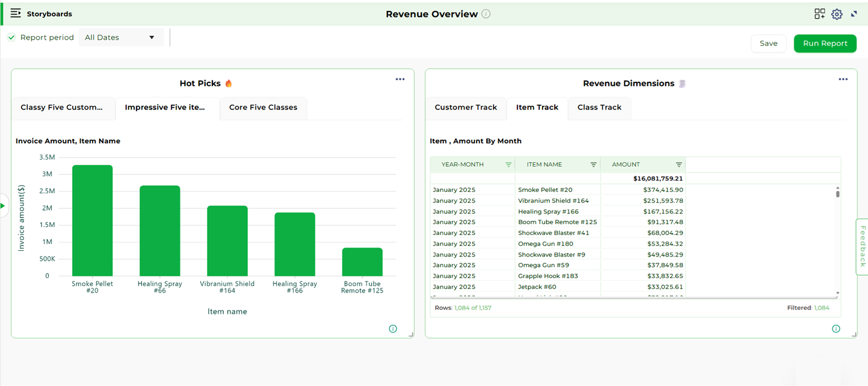Click the add widget grid icon
868x386 pixels.
(x=819, y=14)
